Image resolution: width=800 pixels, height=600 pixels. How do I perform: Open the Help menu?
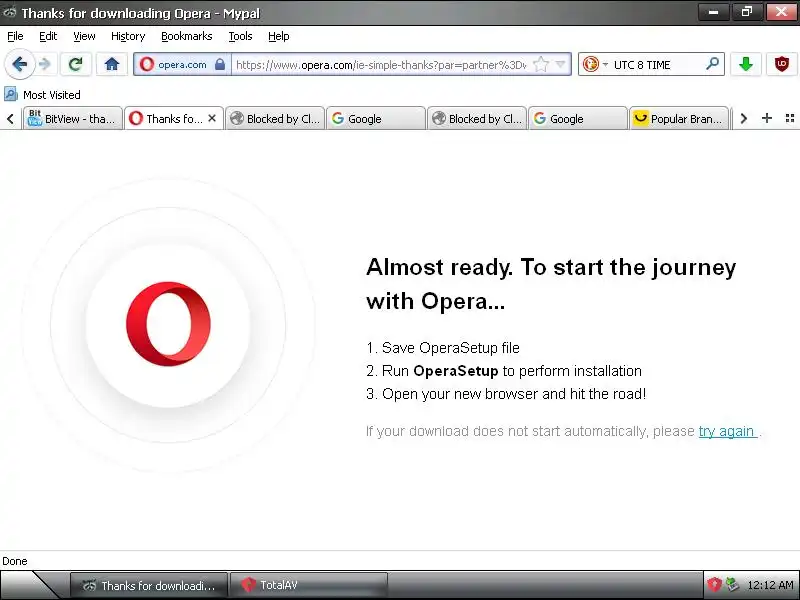pyautogui.click(x=279, y=36)
